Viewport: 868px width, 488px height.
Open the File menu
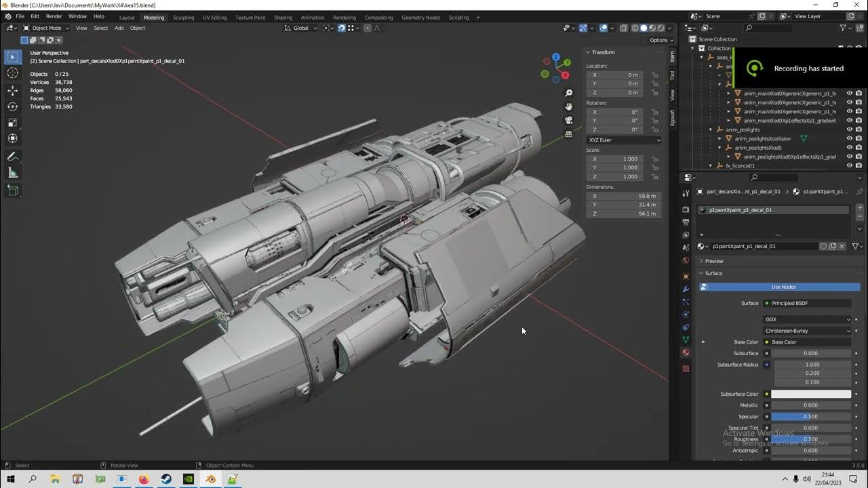(20, 16)
